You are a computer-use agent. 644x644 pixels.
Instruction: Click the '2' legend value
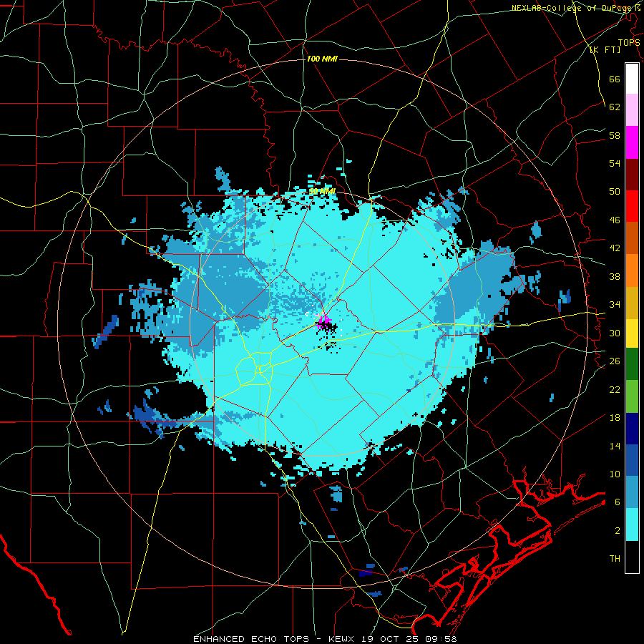pos(618,531)
